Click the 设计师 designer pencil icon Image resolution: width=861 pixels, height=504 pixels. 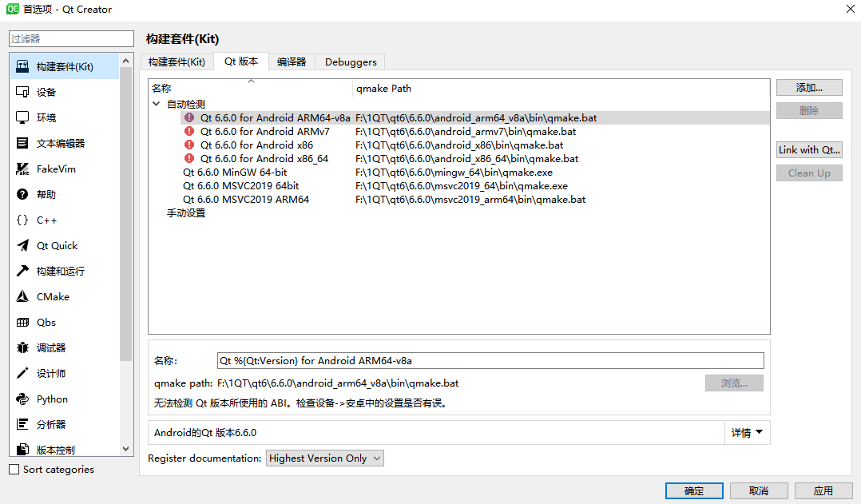click(22, 373)
